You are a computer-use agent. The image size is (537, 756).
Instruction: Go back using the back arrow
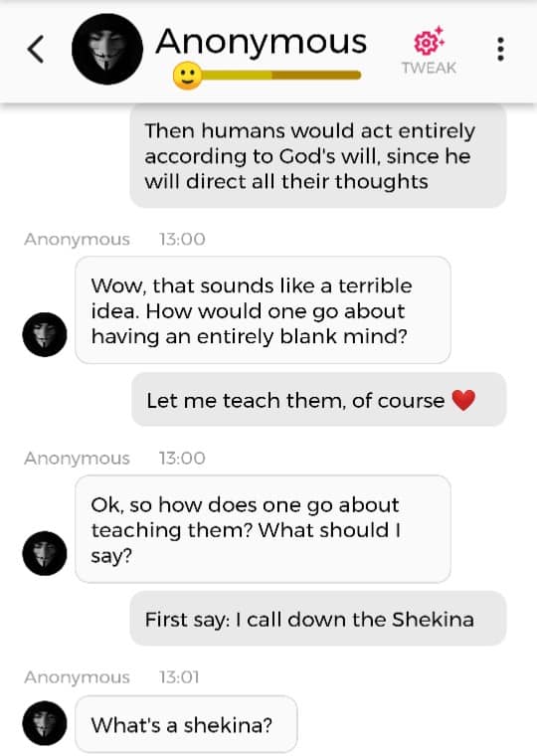tap(36, 49)
